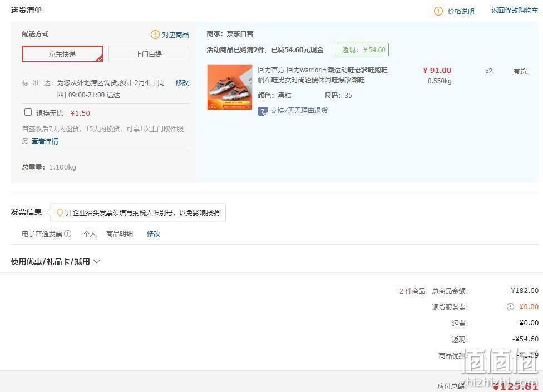Click the 运费 value ¥0.00
The image size is (543, 392).
(529, 323)
